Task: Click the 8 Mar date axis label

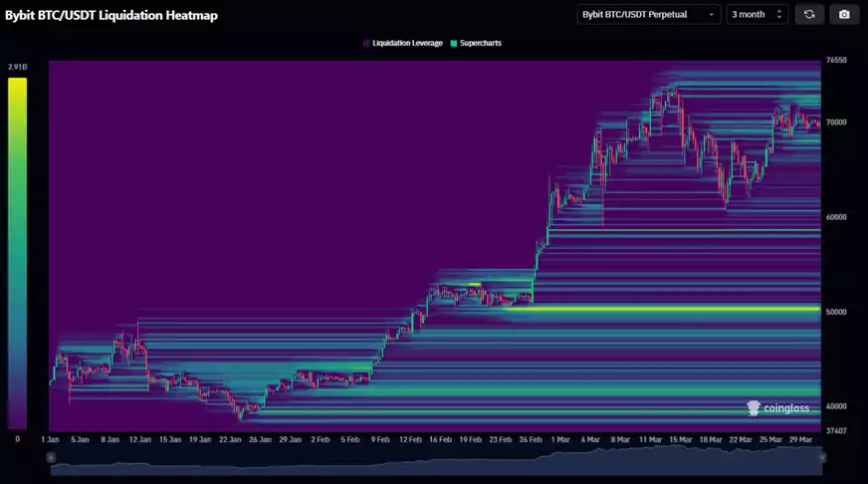Action: click(x=620, y=440)
